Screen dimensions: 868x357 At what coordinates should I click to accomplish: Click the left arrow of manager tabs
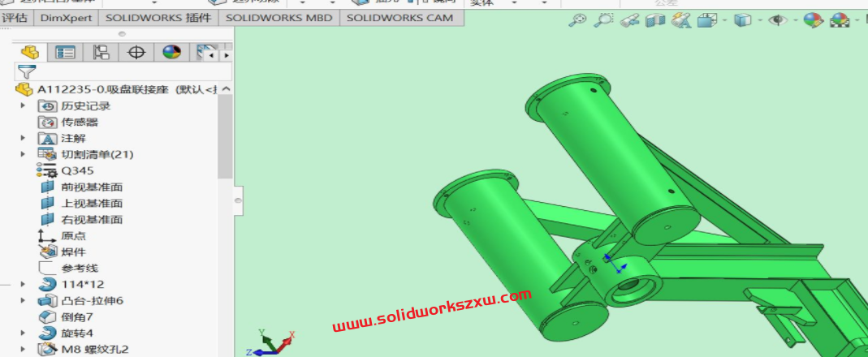[x=211, y=55]
